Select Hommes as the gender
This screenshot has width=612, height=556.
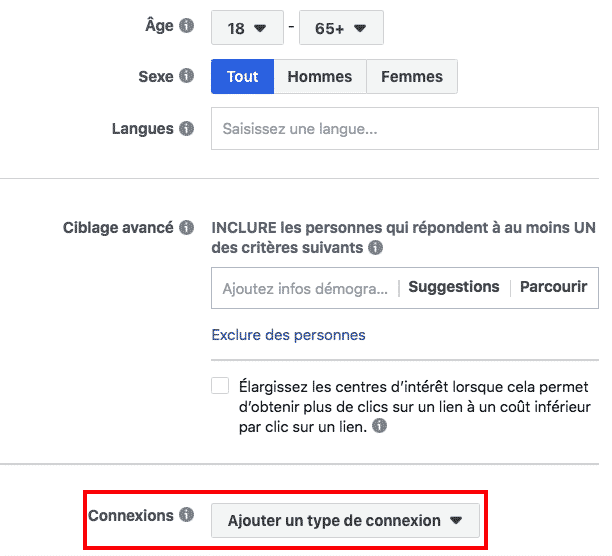tap(320, 77)
